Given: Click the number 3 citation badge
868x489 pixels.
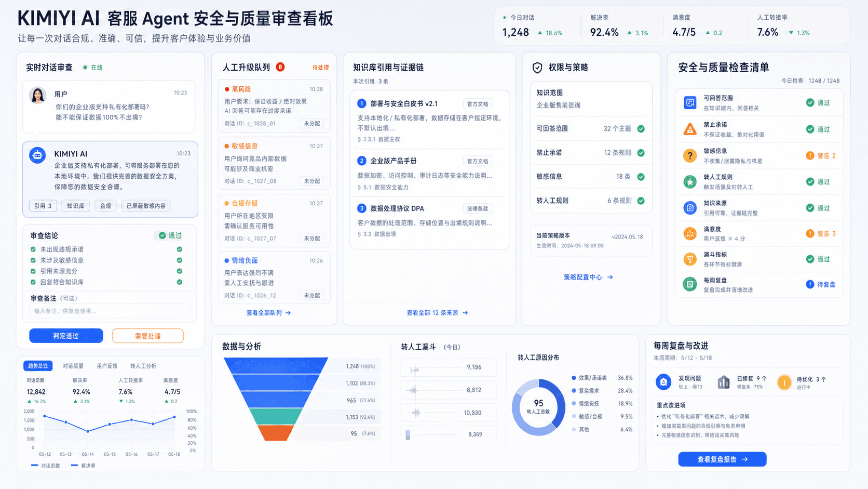Looking at the screenshot, I should pyautogui.click(x=362, y=208).
